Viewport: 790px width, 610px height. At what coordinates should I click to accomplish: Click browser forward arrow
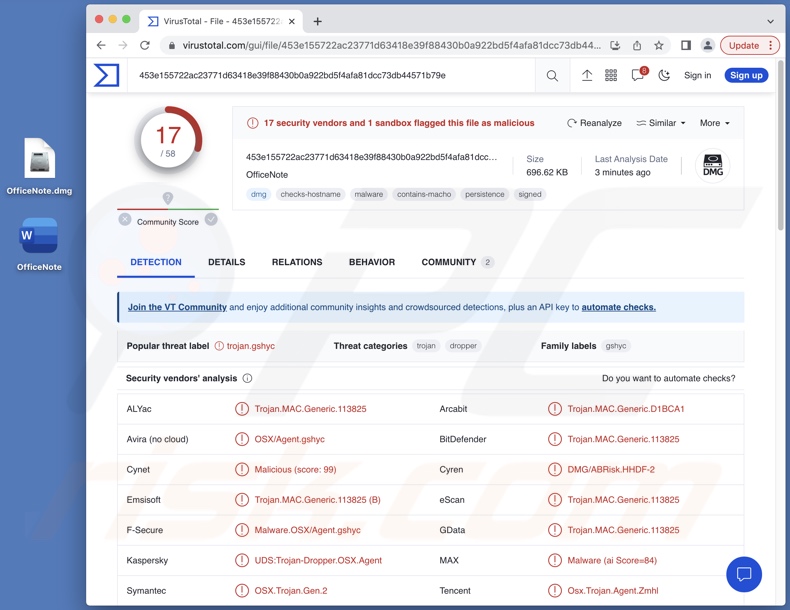(x=123, y=45)
